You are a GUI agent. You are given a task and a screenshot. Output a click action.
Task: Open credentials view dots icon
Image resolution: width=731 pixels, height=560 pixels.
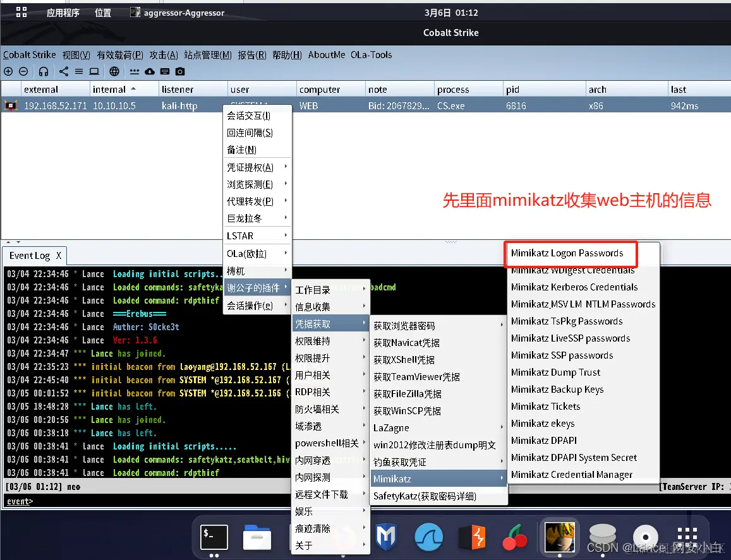click(135, 71)
